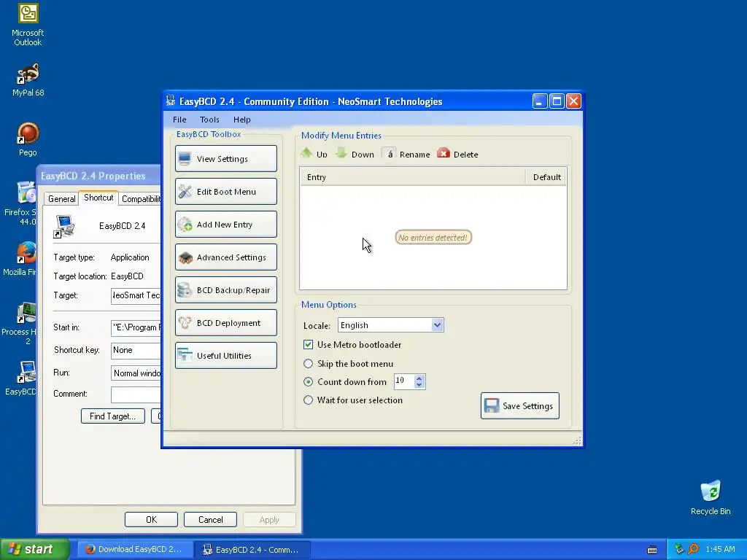The image size is (747, 560).
Task: Click the No entries detected notice
Action: tap(433, 237)
